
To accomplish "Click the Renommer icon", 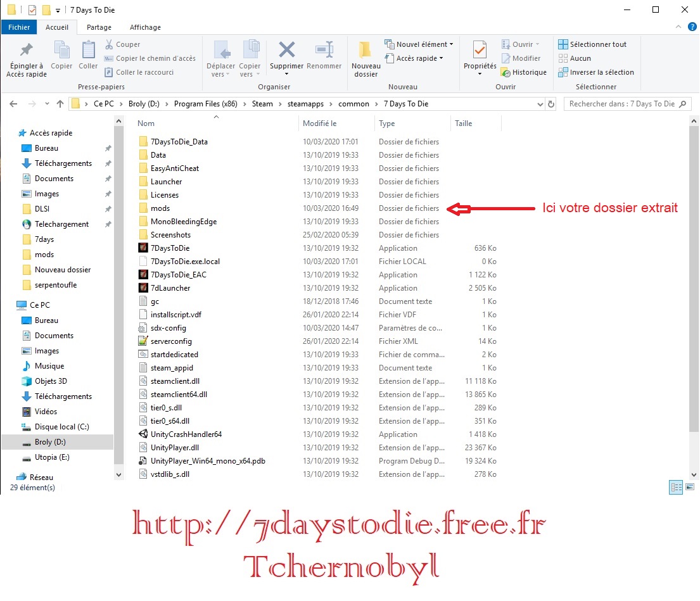I will click(324, 49).
